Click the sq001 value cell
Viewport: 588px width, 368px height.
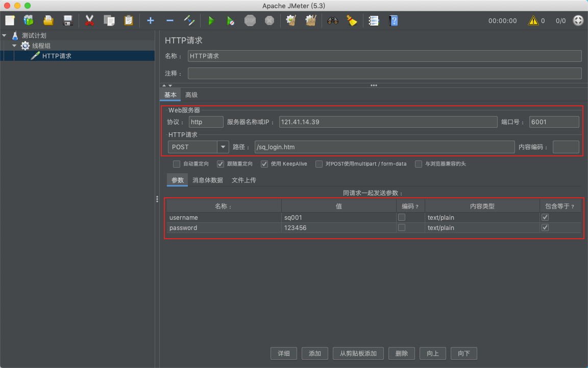338,217
